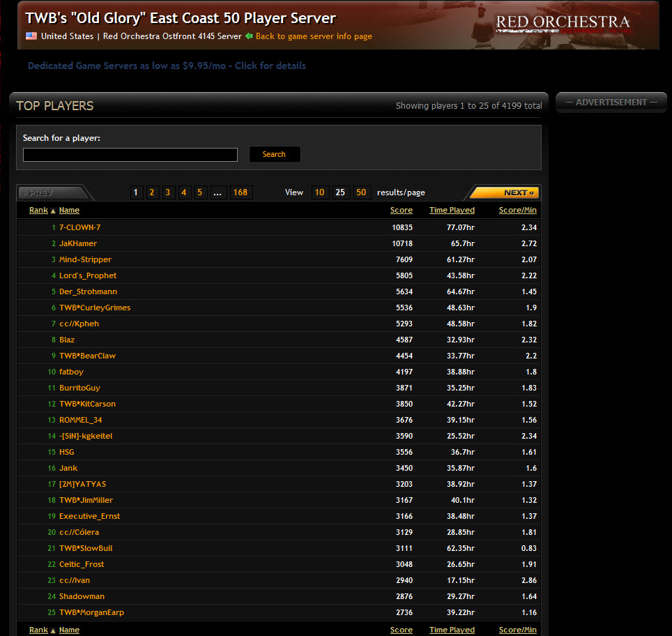Open player TWB*BearClaw profile
This screenshot has width=672, height=636.
point(87,356)
